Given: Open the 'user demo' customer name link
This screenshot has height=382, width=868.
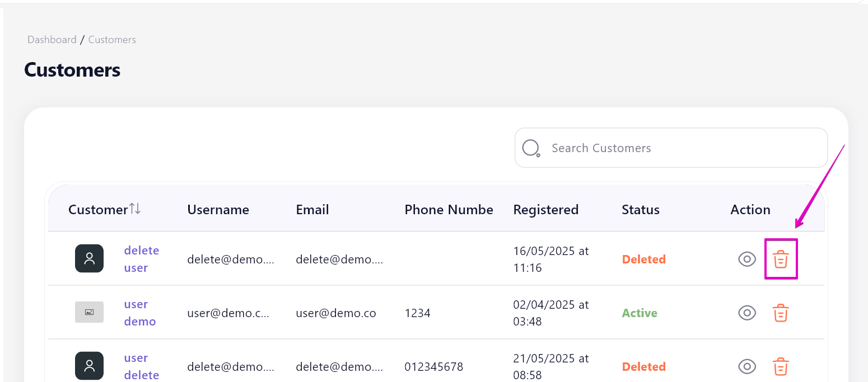Looking at the screenshot, I should pos(140,313).
